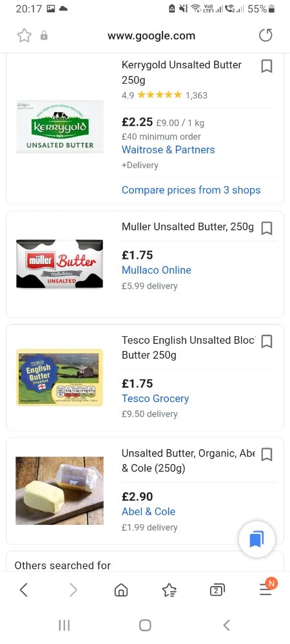Go back with browser back arrow
Screen dimensions: 290x644
(x=24, y=590)
